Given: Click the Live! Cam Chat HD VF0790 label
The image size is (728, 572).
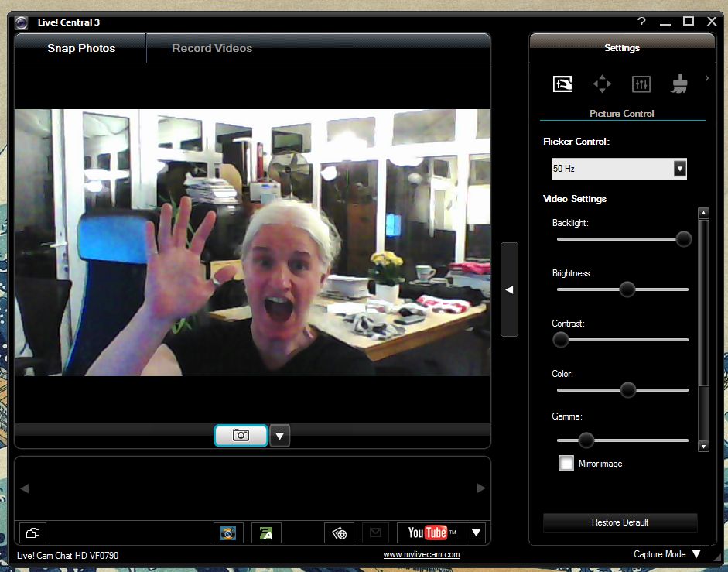Looking at the screenshot, I should (68, 555).
